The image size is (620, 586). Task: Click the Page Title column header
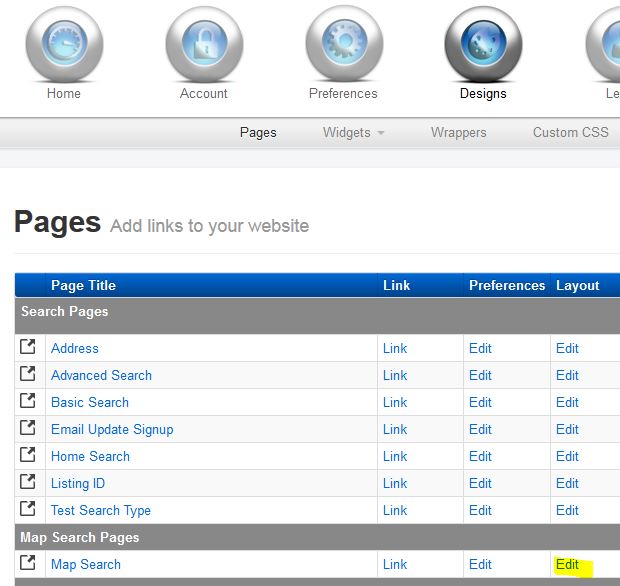[x=83, y=285]
